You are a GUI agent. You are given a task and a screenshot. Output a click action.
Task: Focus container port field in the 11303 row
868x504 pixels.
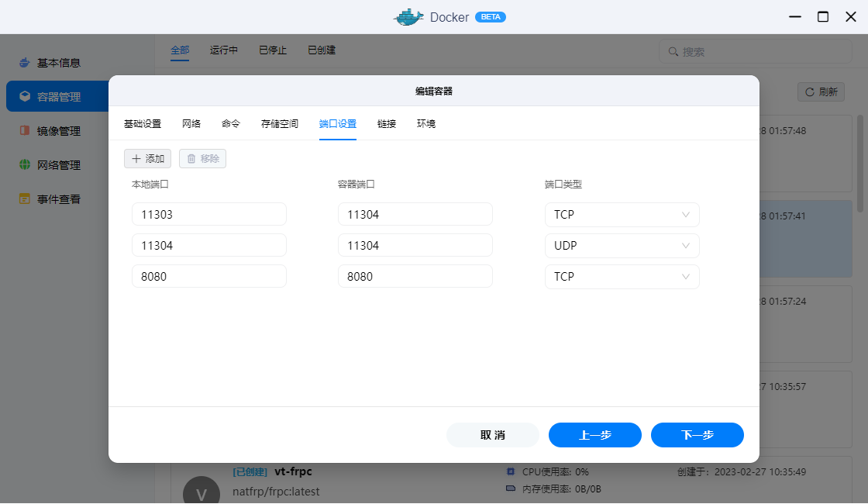[x=415, y=214]
